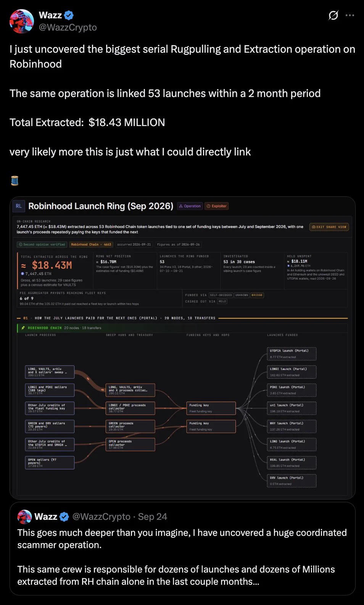Viewport: 364px width, 605px height.
Task: Click the ≈ $18.43M total extracted value
Action: [47, 265]
